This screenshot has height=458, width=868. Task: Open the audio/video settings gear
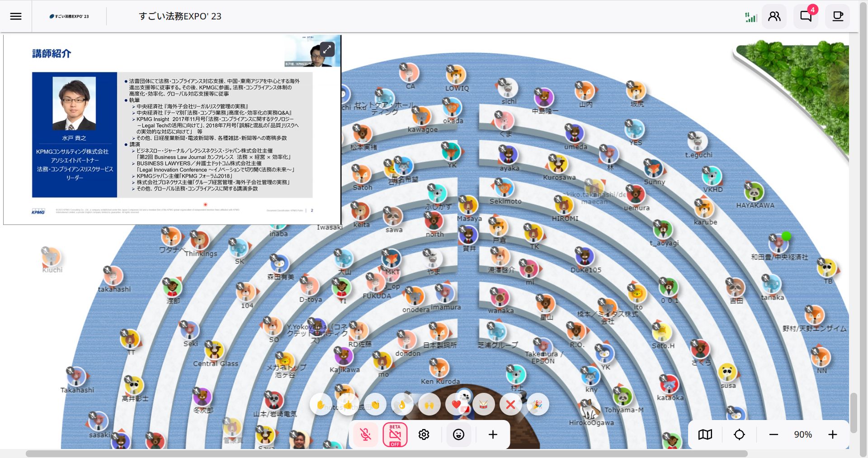[x=424, y=434]
